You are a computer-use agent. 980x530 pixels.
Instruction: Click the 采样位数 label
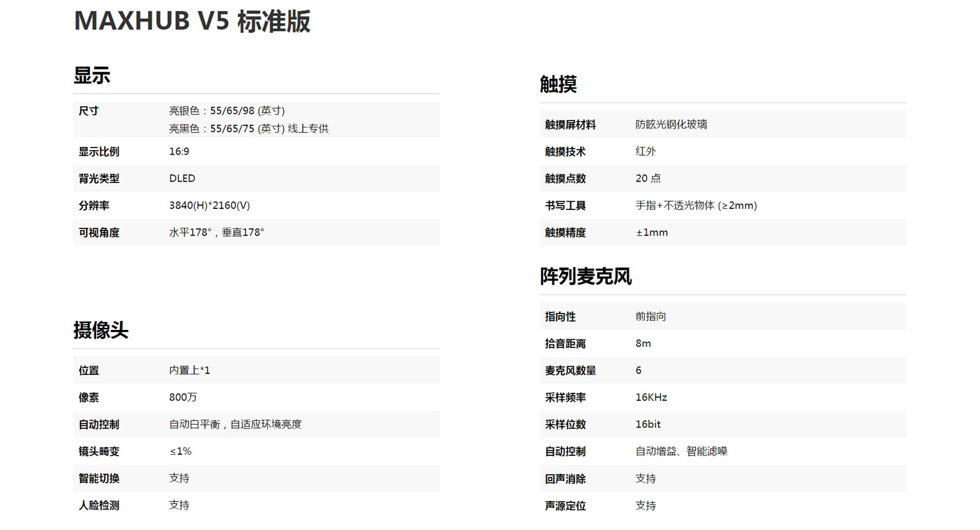coord(565,424)
